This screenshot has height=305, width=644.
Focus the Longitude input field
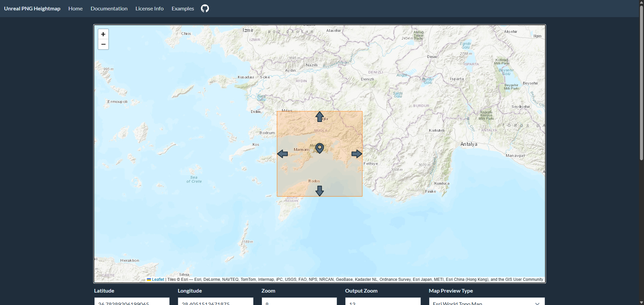[x=215, y=301]
